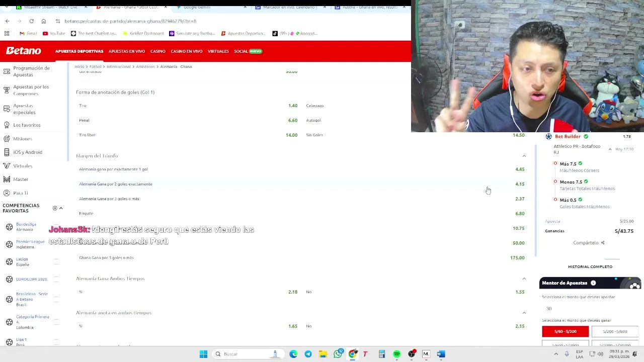This screenshot has width=644, height=362.
Task: Open the Social Nuevo tab
Action: click(248, 51)
